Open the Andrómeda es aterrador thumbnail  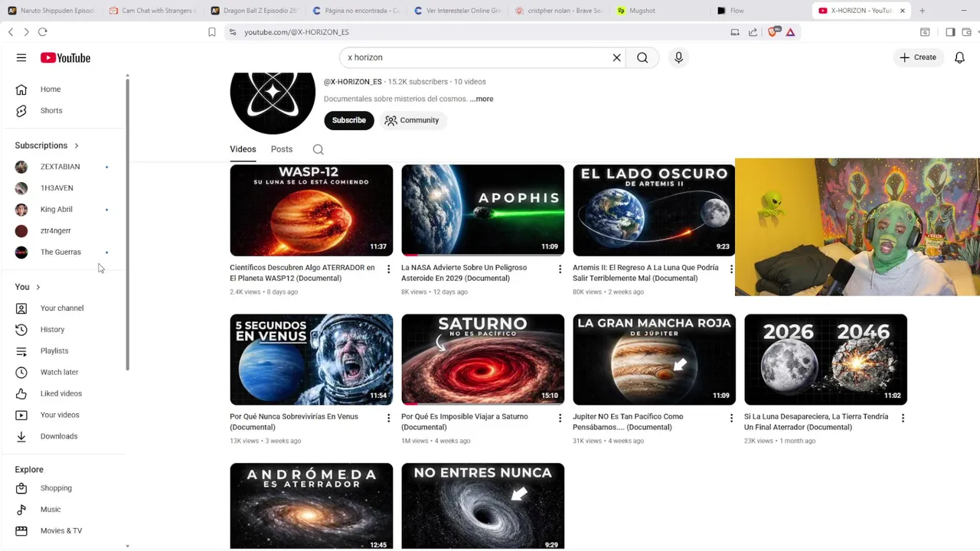312,506
